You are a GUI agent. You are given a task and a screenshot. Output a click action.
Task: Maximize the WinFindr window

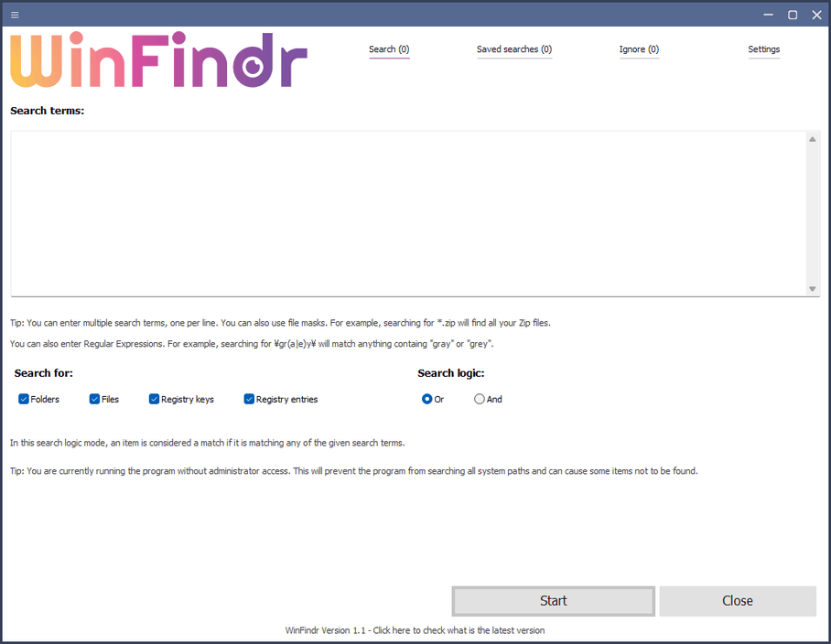(793, 15)
